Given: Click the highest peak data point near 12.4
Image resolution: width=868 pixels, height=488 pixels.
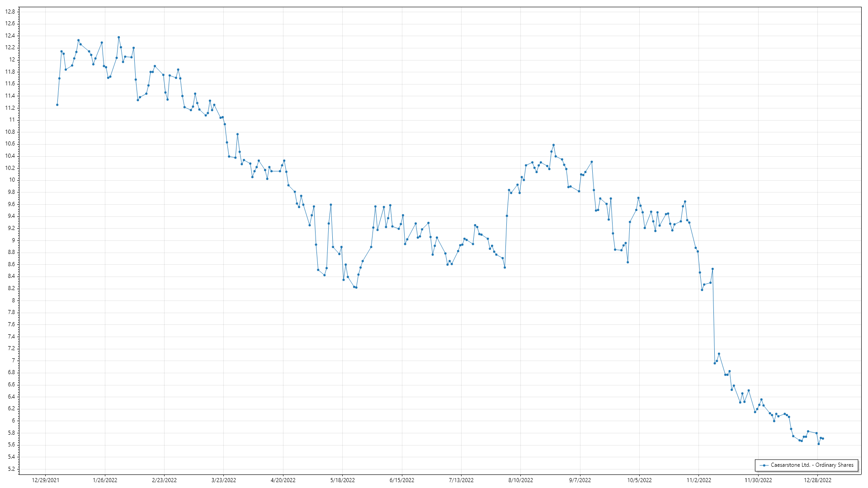Looking at the screenshot, I should (118, 38).
